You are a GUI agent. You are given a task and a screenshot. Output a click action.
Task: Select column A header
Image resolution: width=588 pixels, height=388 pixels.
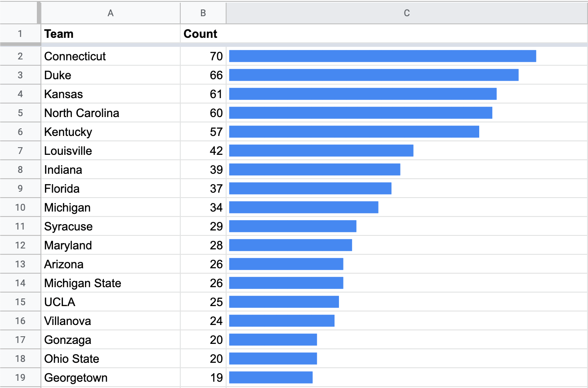click(110, 13)
